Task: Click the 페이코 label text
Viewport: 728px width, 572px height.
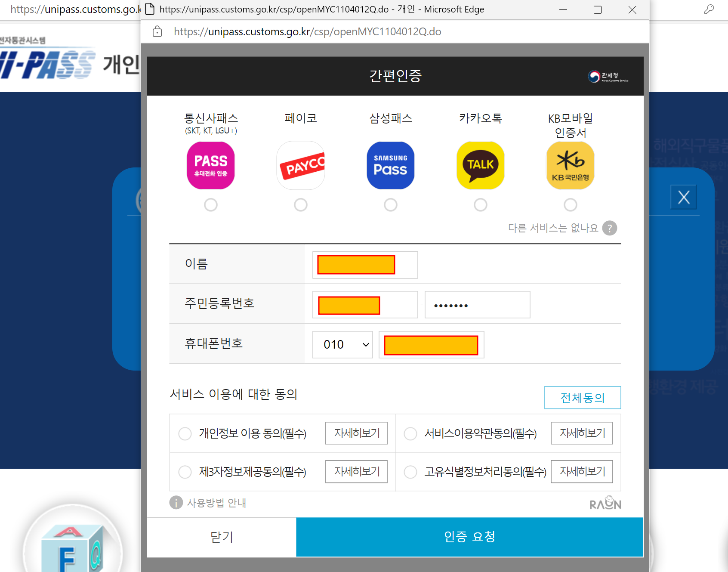Action: coord(301,118)
